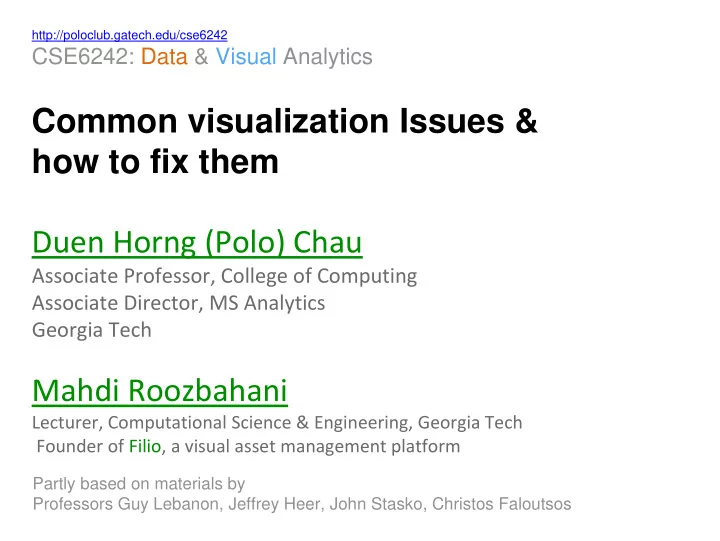Click the blue word Visual
The height and width of the screenshot is (541, 720).
pyautogui.click(x=246, y=57)
